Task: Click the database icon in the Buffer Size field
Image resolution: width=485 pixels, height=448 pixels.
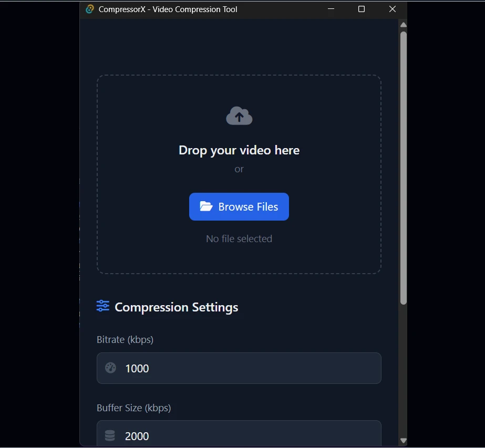Action: [110, 435]
